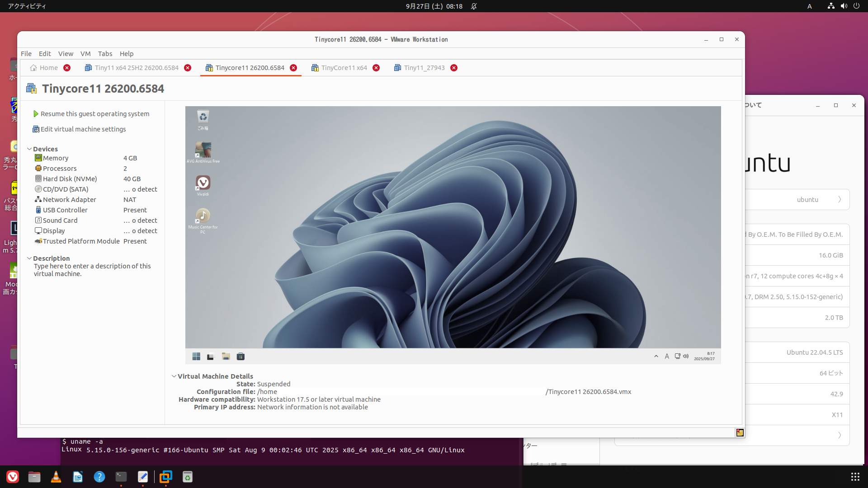Collapse the Devices section

coord(29,149)
